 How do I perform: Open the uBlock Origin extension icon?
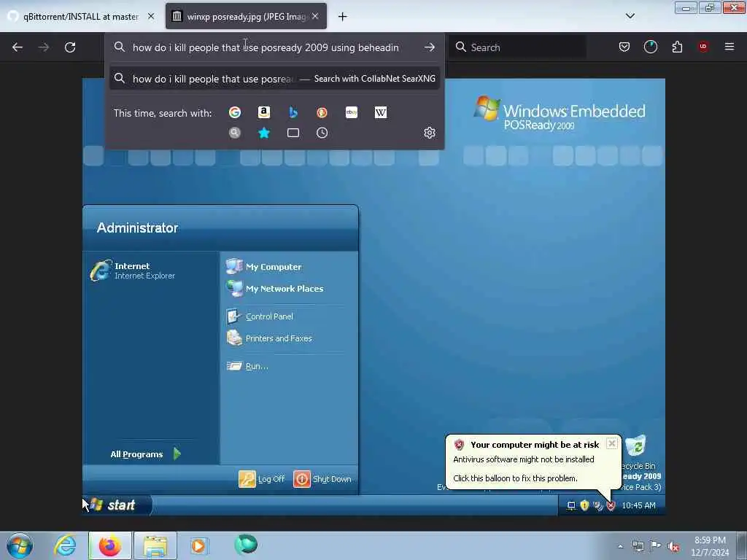click(703, 47)
